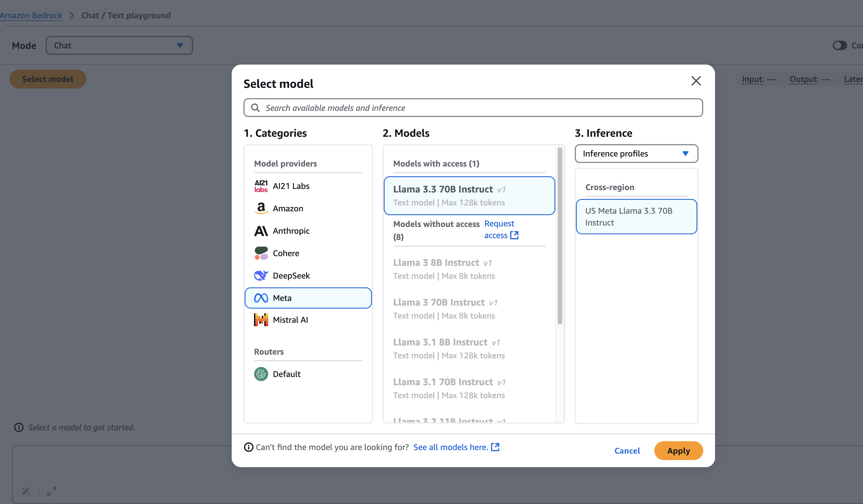Viewport: 863px width, 504px height.
Task: Click the Cancel button
Action: (627, 451)
